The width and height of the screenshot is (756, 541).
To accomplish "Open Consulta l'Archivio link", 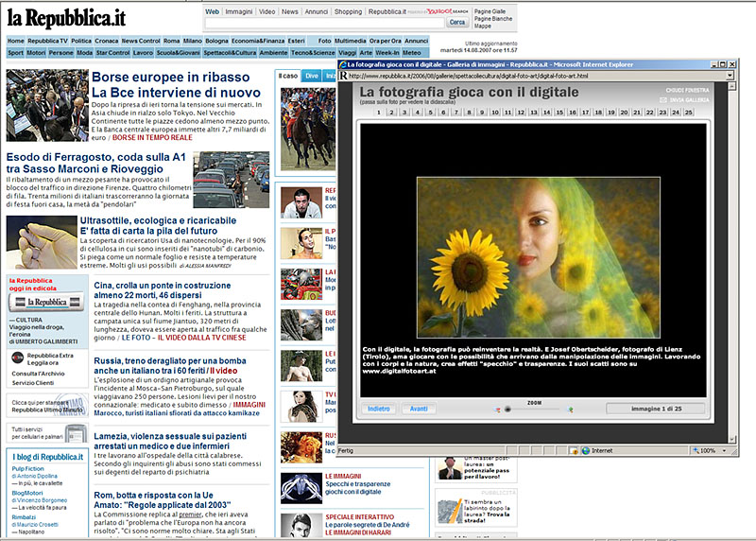I will [x=38, y=374].
